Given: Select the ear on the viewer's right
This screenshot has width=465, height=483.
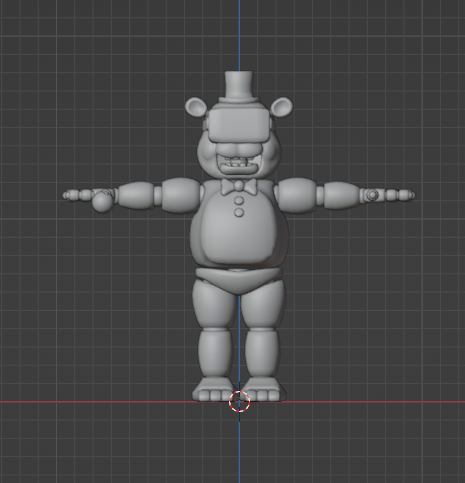Looking at the screenshot, I should pyautogui.click(x=282, y=107).
